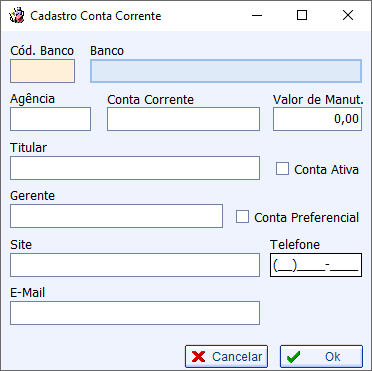Click the Cancelar button
372x371 pixels.
pos(226,357)
